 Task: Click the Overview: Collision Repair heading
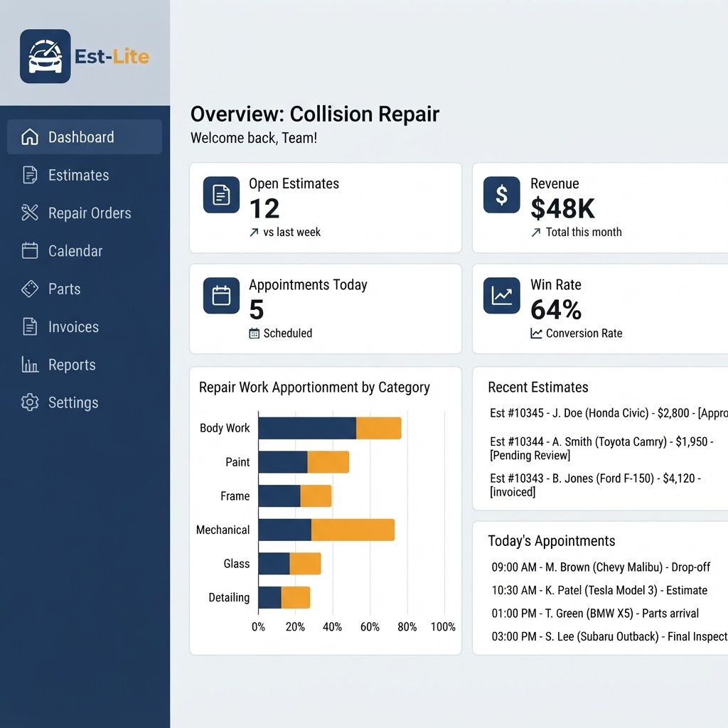click(x=315, y=114)
